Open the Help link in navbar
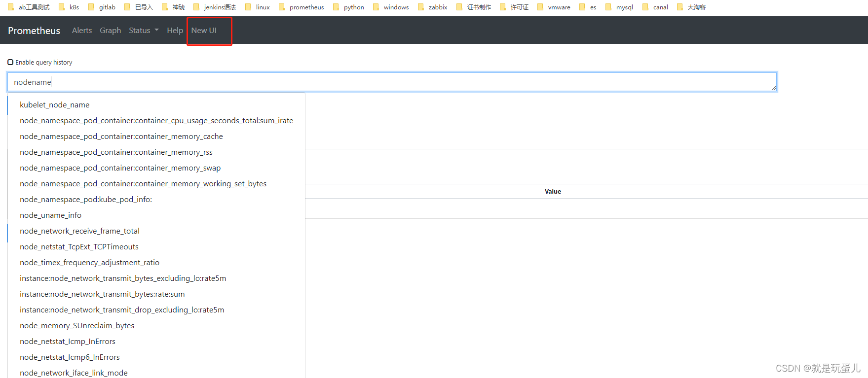 (x=175, y=30)
